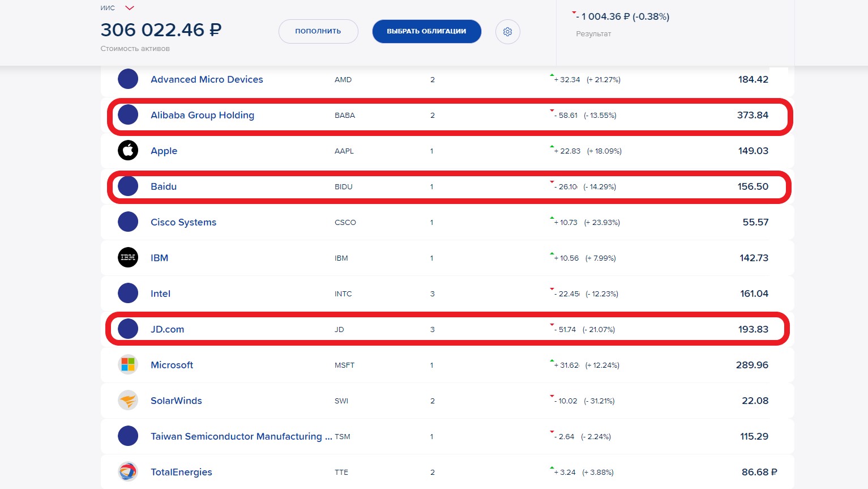The image size is (868, 489).
Task: Click the AMD ticker text
Action: tap(343, 80)
